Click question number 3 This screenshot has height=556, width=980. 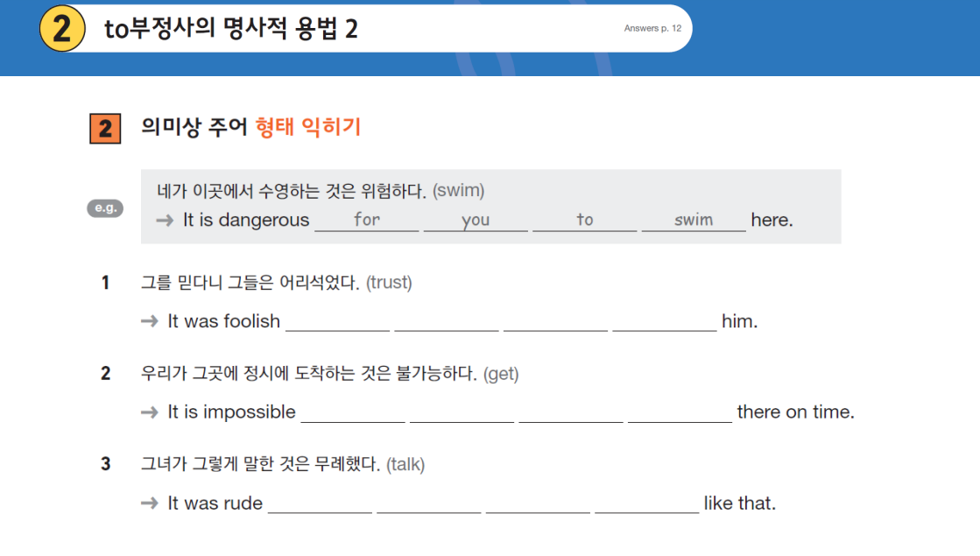(106, 464)
